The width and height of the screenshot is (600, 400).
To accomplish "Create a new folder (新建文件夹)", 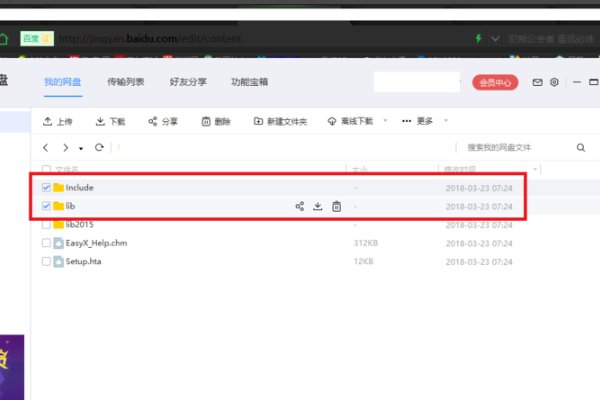I will [x=280, y=121].
